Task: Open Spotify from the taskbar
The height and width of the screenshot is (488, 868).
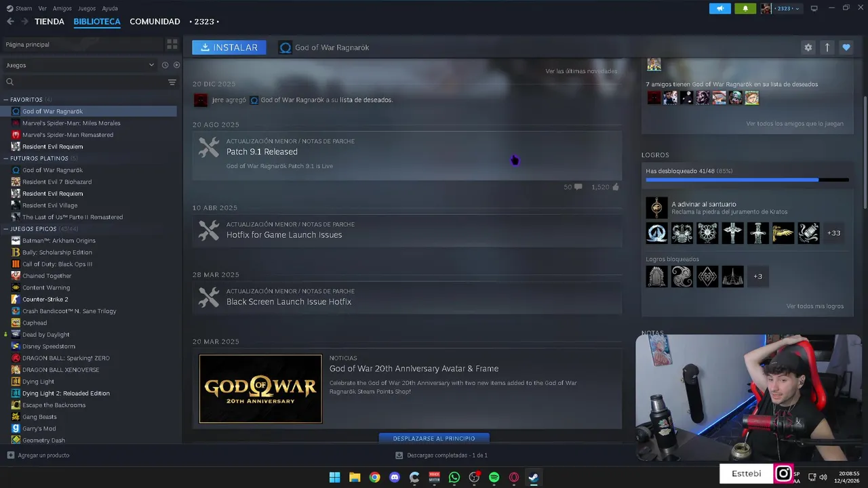Action: [494, 477]
